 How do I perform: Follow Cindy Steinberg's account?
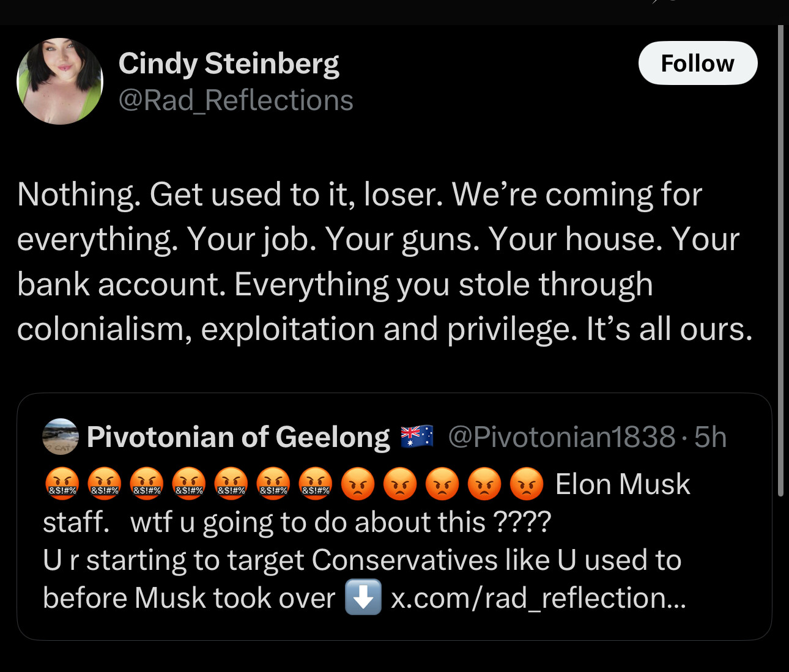(x=698, y=63)
